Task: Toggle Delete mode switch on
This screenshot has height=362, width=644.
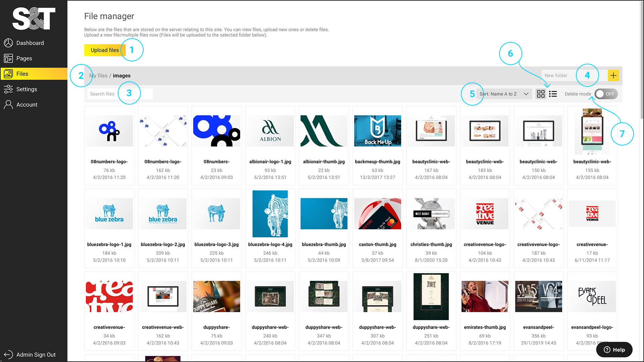Action: [606, 94]
